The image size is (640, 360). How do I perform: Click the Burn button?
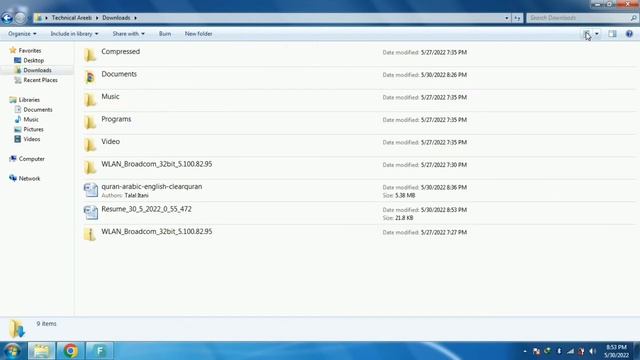pyautogui.click(x=165, y=34)
